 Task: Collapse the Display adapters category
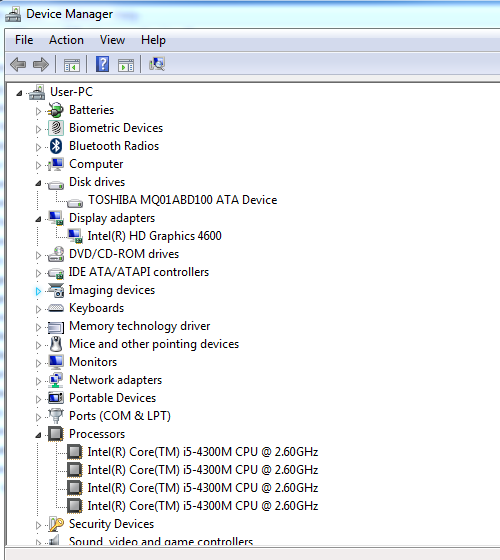pyautogui.click(x=38, y=219)
